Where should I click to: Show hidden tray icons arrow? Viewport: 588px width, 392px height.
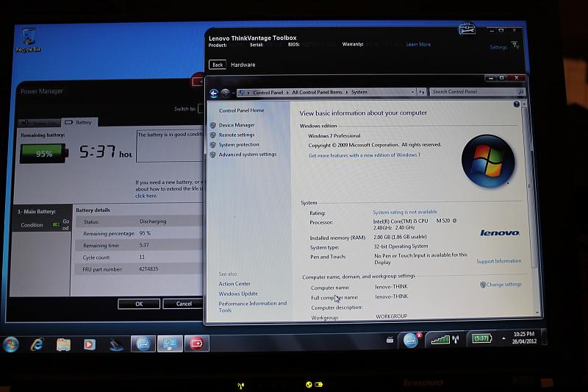503,339
